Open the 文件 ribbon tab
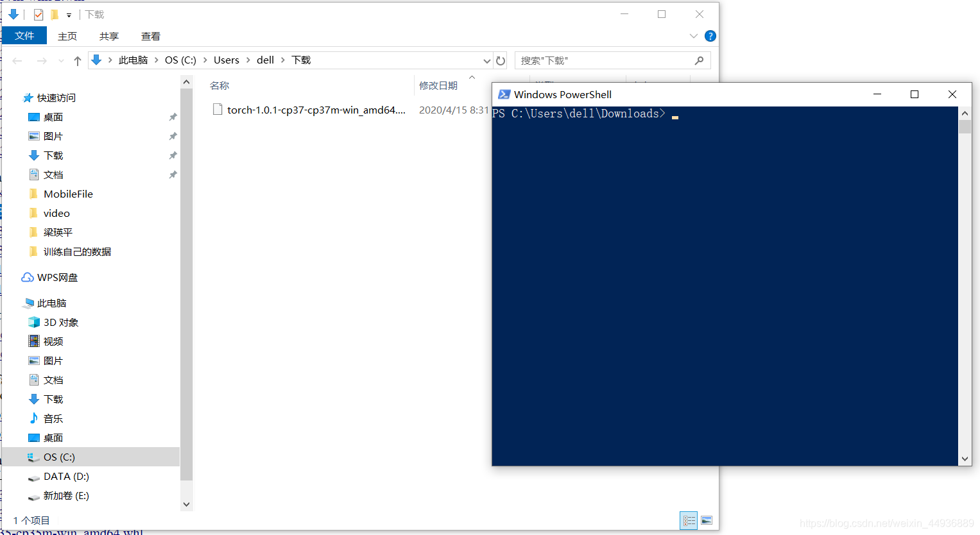 24,36
